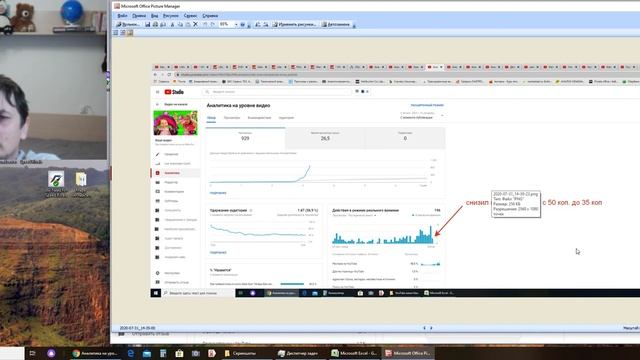640x360 pixels.
Task: Click the Undo arrow icon
Action: pos(205,24)
